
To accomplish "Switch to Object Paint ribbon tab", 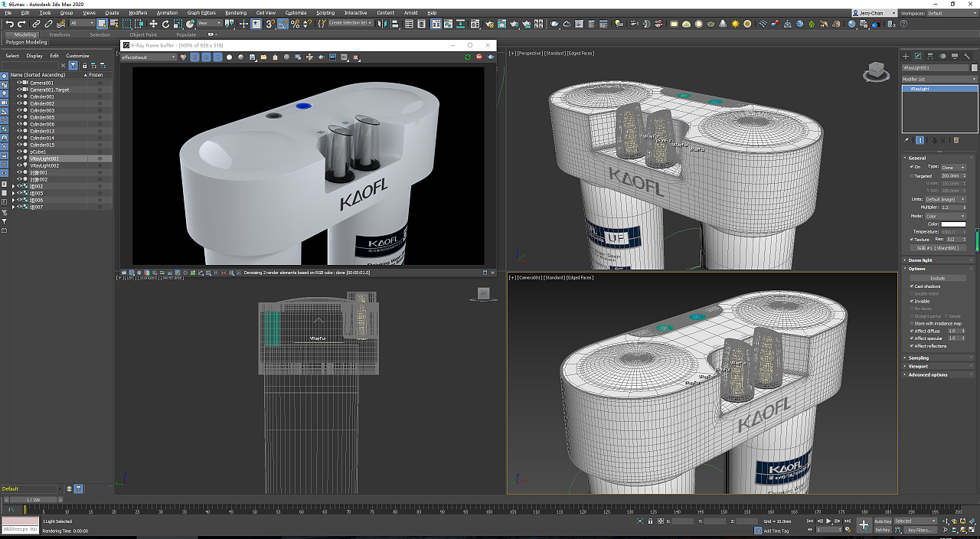I will 143,34.
